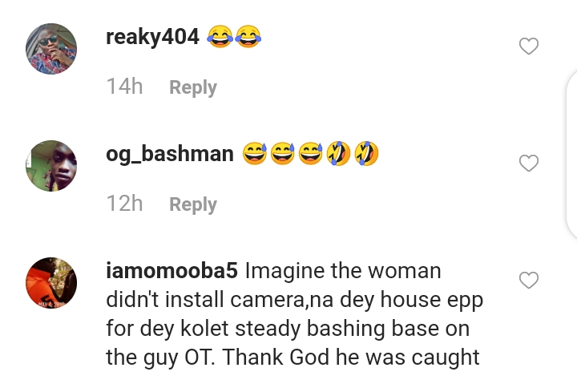Click the phrase "Thank God he was caught"
The image size is (577, 392).
point(351,358)
